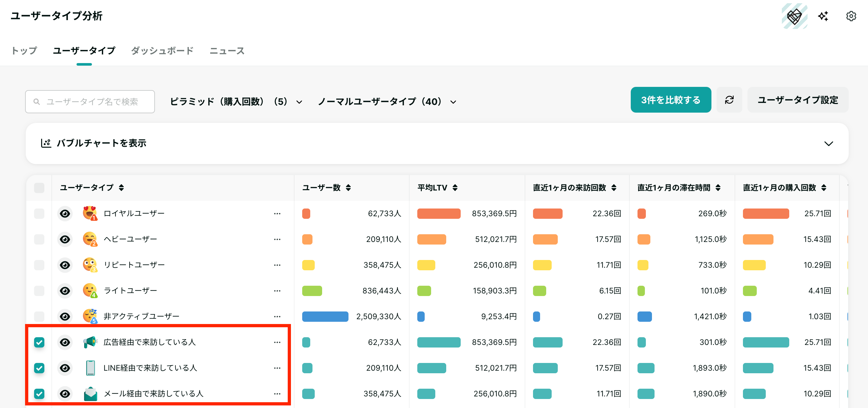Select the ユーザータイプ tab

click(84, 51)
